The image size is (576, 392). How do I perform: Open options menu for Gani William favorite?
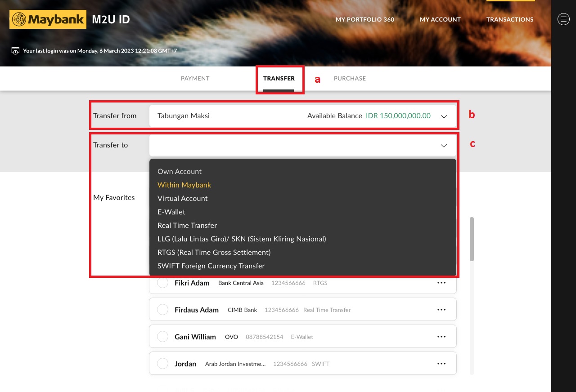[441, 336]
